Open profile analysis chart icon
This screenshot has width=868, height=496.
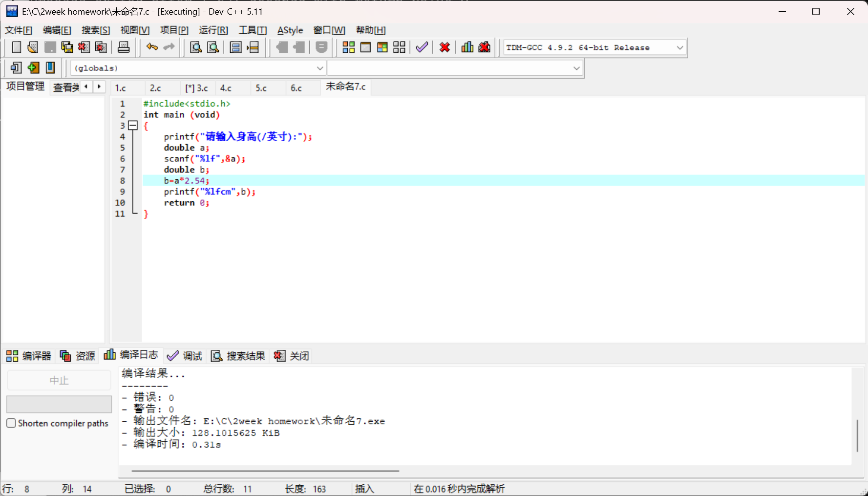pos(467,47)
